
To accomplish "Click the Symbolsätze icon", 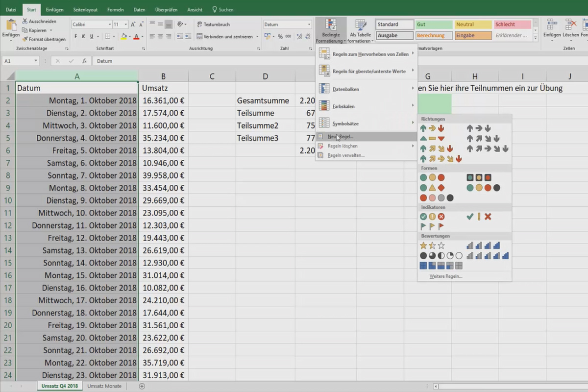I will coord(324,123).
